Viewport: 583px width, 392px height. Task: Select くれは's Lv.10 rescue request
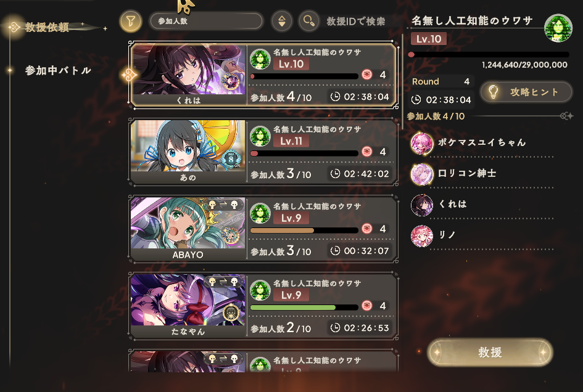click(263, 75)
